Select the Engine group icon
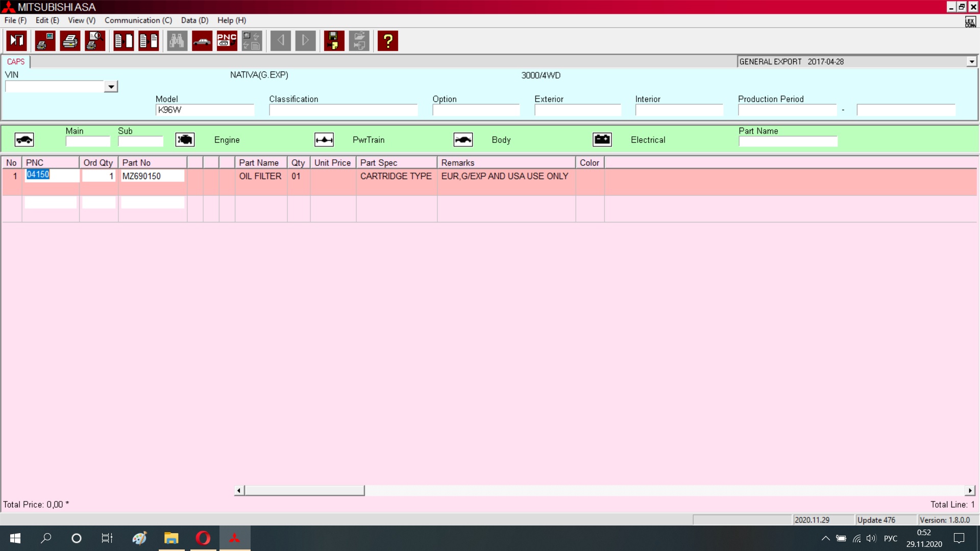980x551 pixels. [185, 140]
